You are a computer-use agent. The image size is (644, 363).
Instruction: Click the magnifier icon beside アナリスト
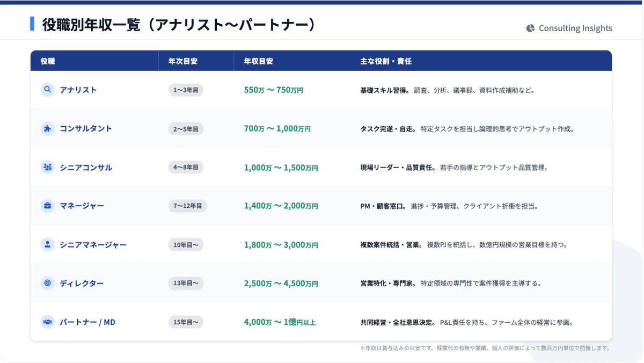(x=48, y=90)
